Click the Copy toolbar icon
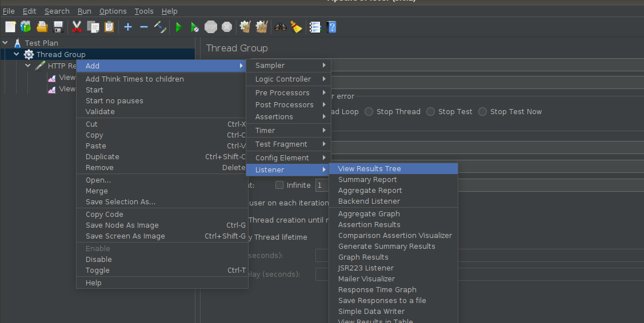The width and height of the screenshot is (644, 323). point(93,27)
